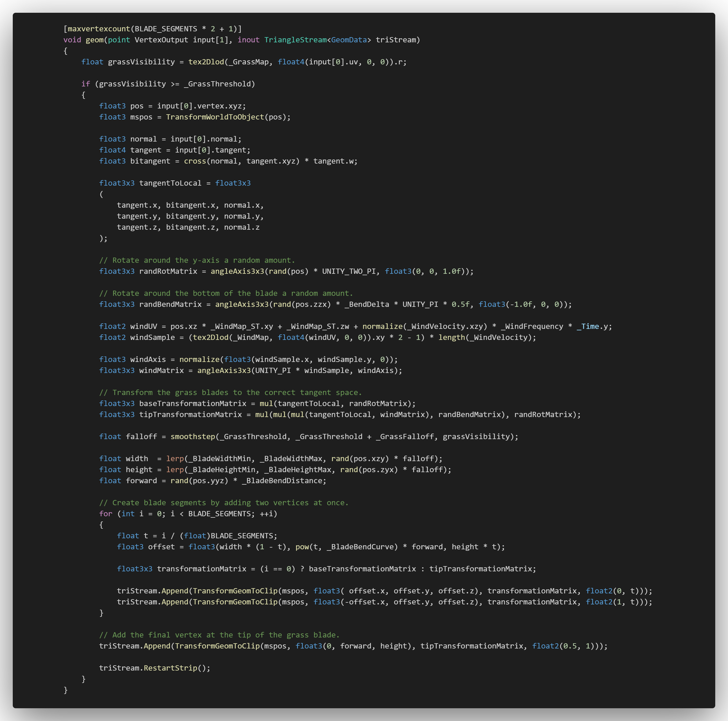728x721 pixels.
Task: Click the cross function call
Action: (x=194, y=161)
